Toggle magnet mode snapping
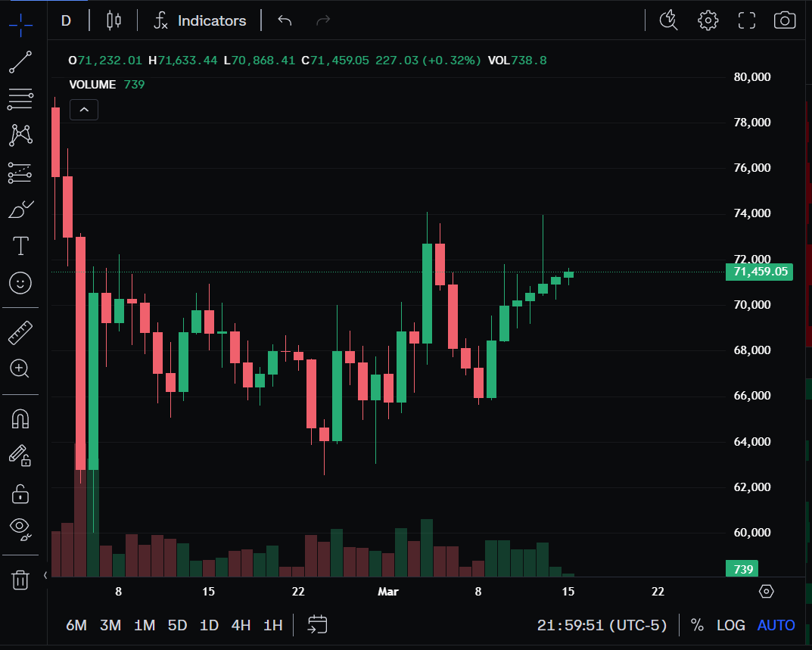This screenshot has height=650, width=812. tap(20, 418)
